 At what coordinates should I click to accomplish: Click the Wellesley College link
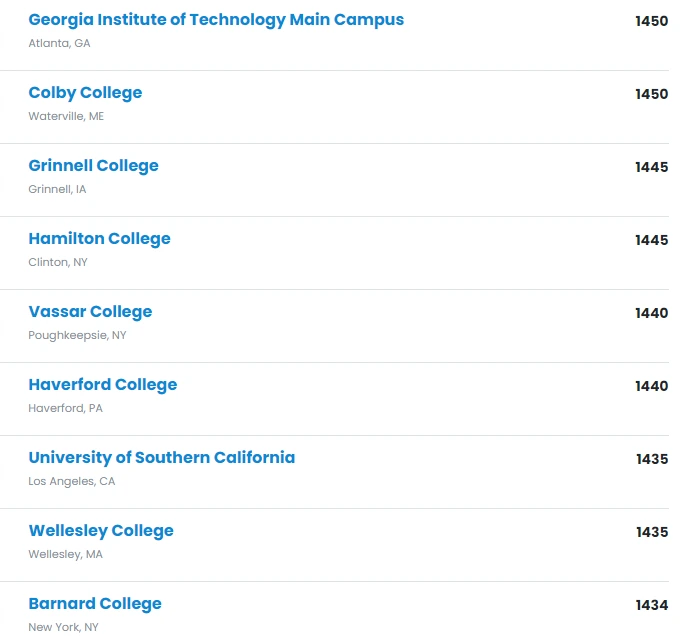point(101,531)
